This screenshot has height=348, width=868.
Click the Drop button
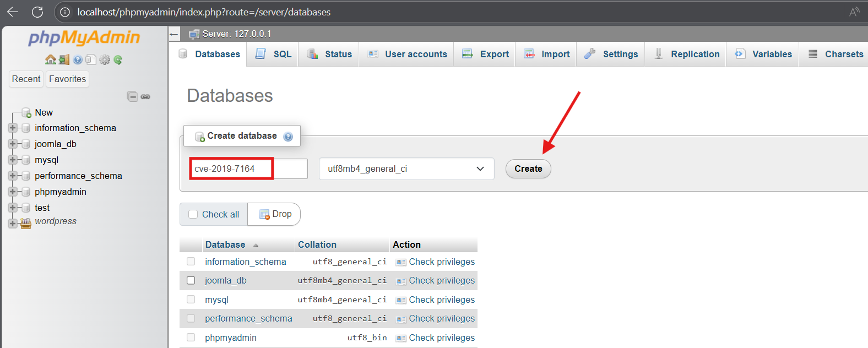coord(274,214)
